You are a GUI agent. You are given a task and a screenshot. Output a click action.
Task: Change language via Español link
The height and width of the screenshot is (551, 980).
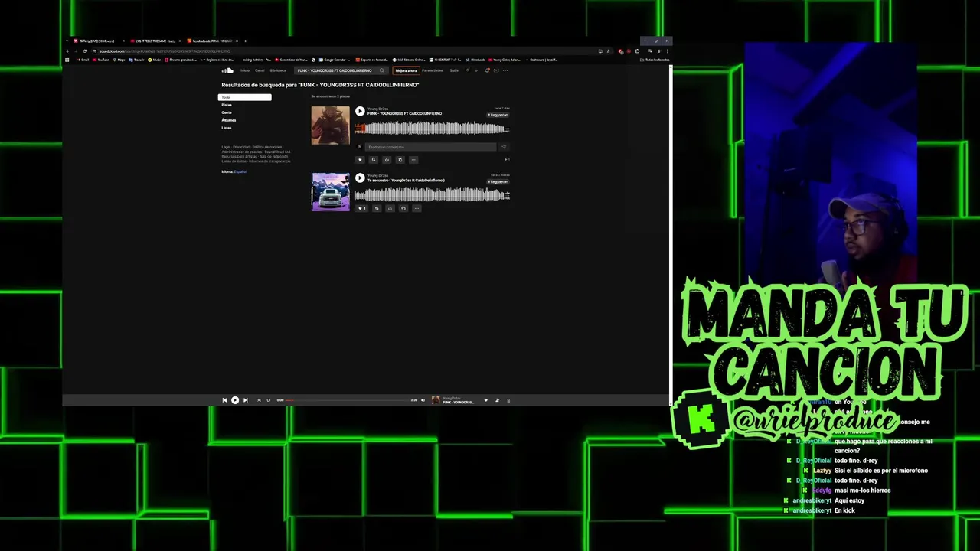[x=240, y=171]
